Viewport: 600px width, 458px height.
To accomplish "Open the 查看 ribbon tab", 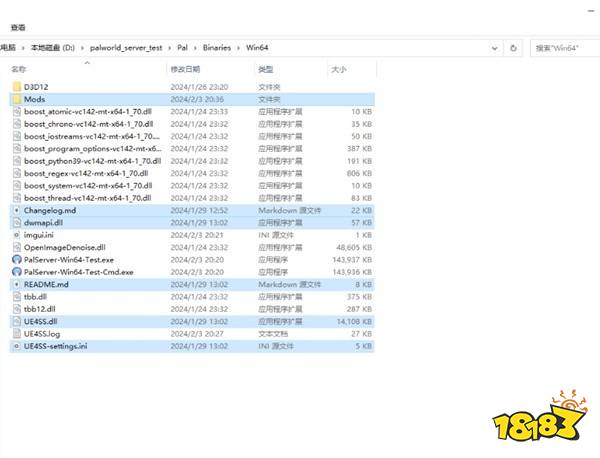I will click(18, 28).
